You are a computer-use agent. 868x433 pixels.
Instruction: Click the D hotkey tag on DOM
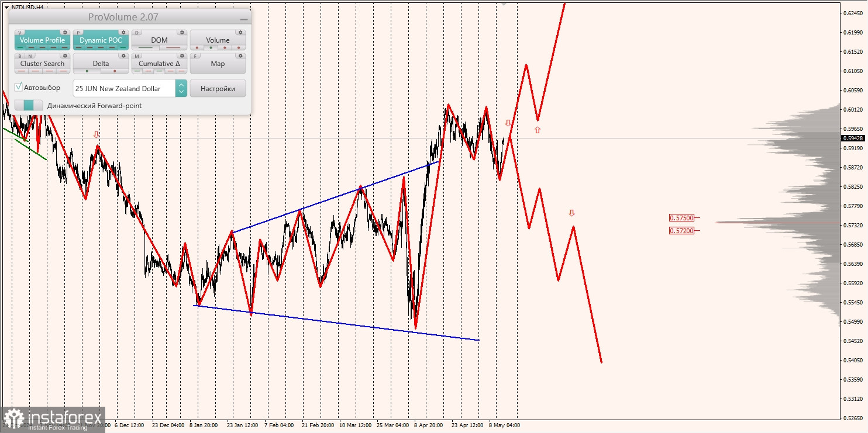pyautogui.click(x=137, y=33)
